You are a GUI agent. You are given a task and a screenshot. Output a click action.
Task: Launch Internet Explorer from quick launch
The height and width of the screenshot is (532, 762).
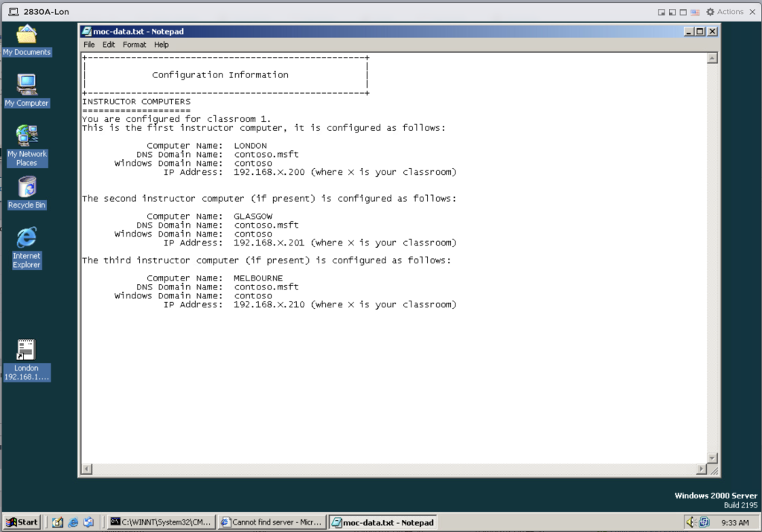74,522
